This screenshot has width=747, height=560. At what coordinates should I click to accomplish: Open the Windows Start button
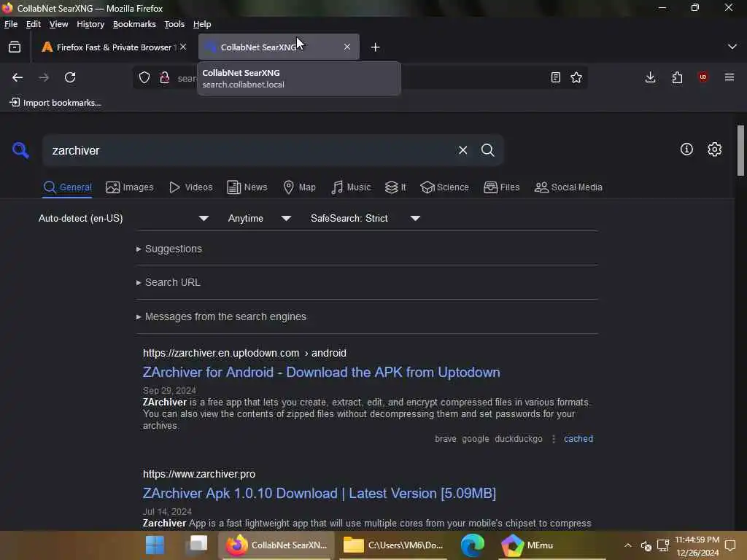pos(155,545)
